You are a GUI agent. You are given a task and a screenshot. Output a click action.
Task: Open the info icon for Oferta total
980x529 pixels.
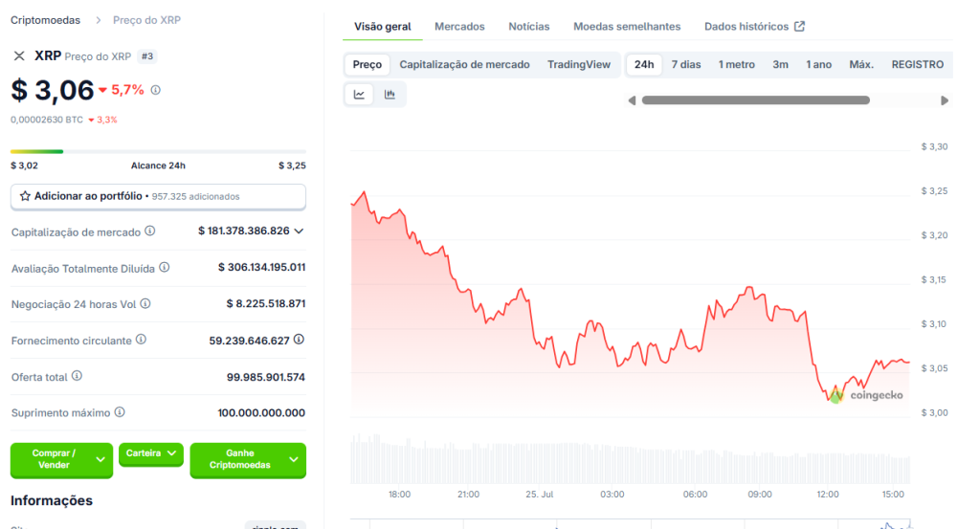(77, 376)
